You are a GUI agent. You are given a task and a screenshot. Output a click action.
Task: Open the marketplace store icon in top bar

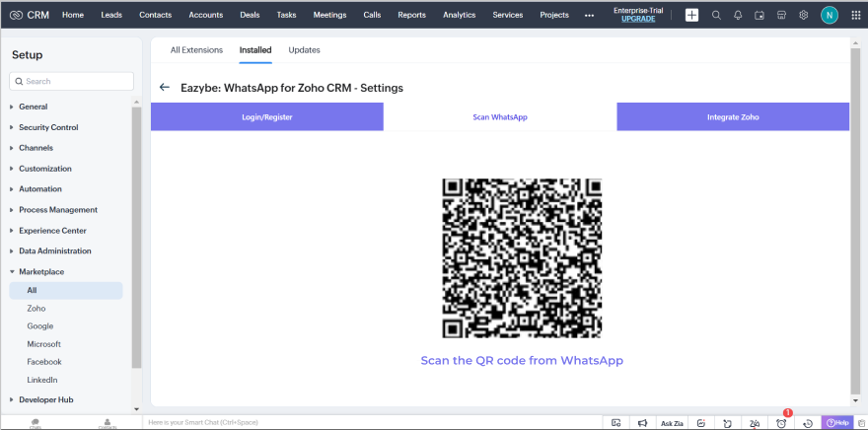(x=781, y=15)
